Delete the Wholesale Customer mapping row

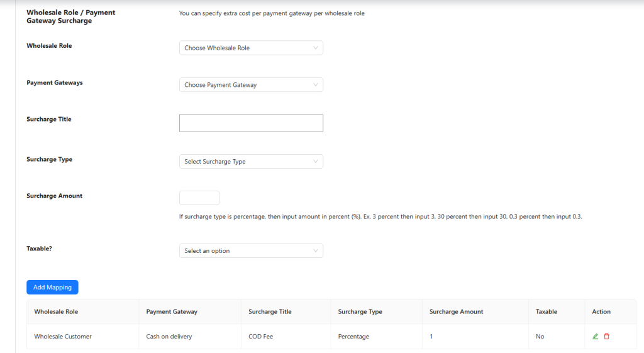(x=607, y=336)
